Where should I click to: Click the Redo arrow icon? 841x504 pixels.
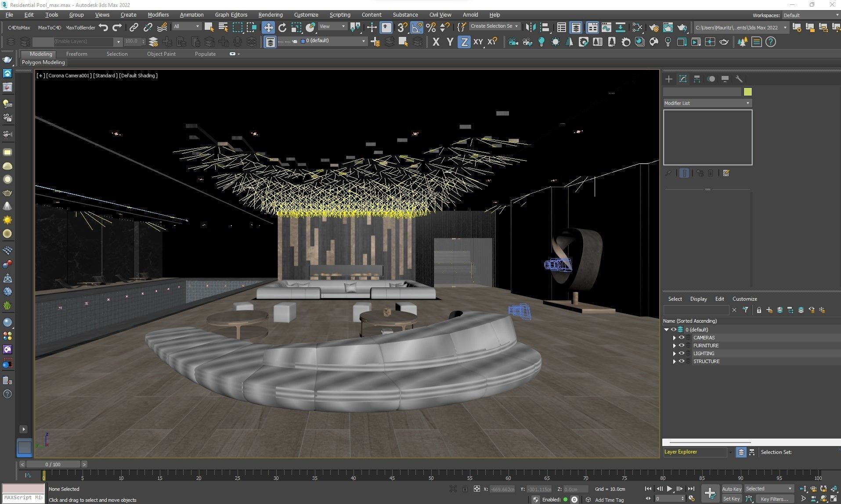tap(117, 27)
